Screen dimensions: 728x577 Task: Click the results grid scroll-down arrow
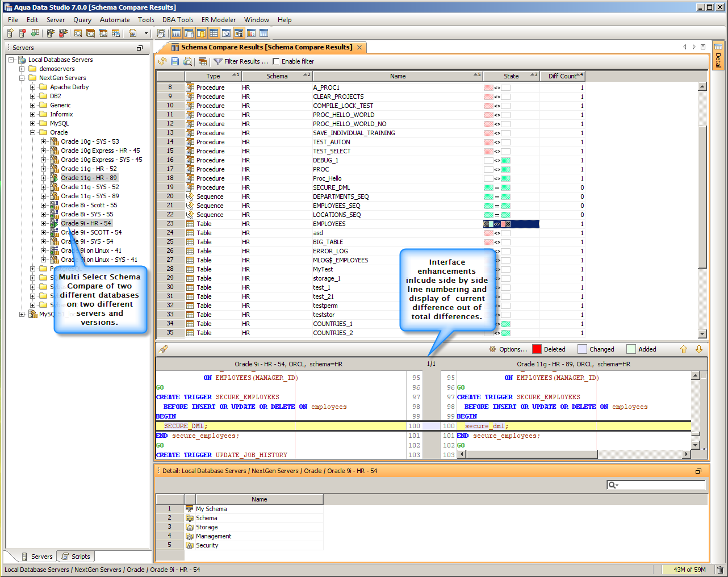(702, 334)
